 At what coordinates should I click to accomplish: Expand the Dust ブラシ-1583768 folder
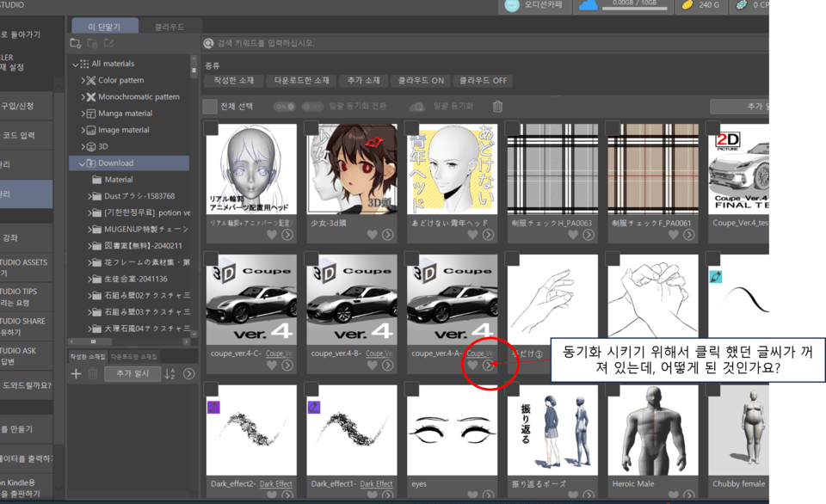click(89, 196)
